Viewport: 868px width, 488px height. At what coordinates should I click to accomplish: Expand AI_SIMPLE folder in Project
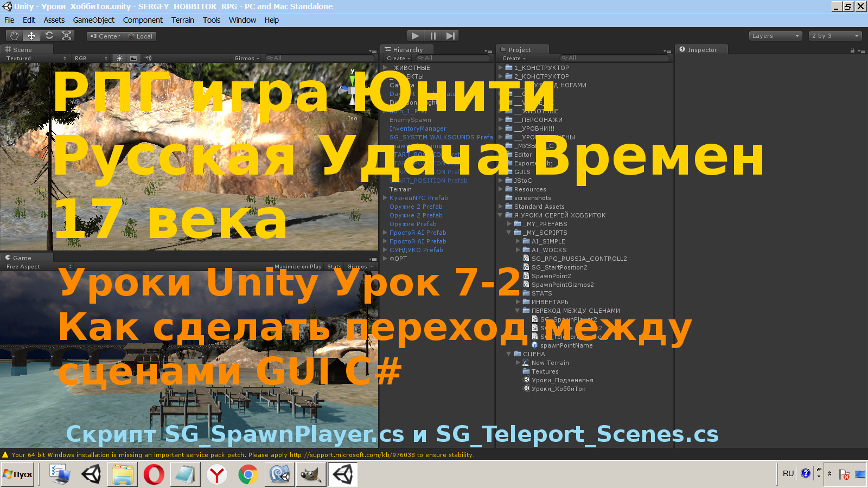pos(518,241)
